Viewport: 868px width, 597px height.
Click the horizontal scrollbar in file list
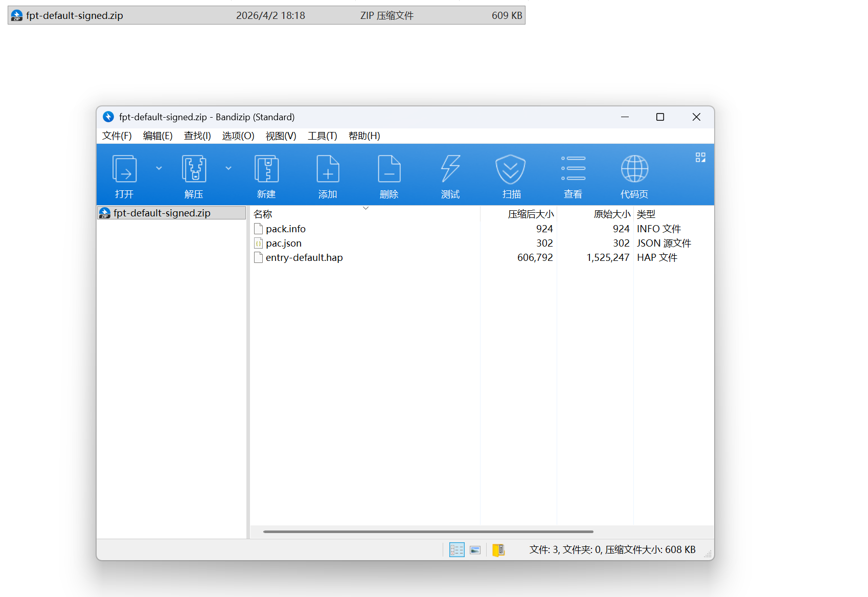tap(428, 532)
